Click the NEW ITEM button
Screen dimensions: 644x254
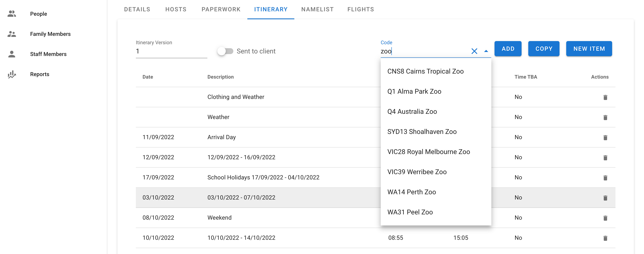[589, 49]
